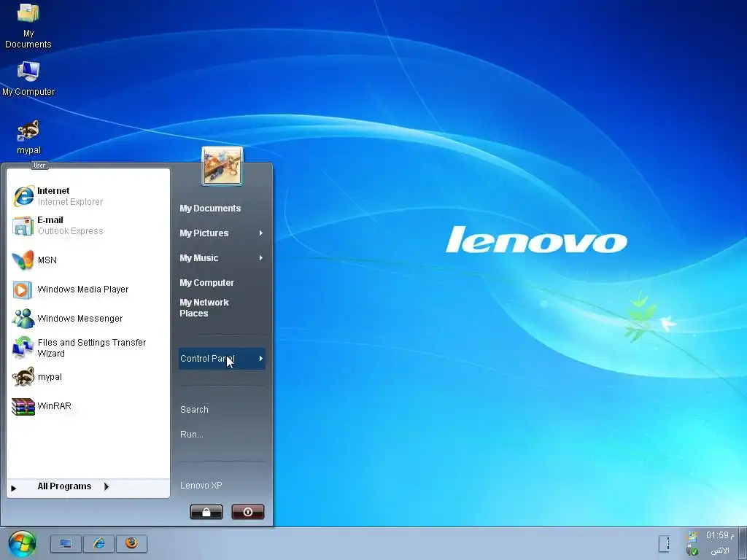Click the Start orb button

coord(22,543)
